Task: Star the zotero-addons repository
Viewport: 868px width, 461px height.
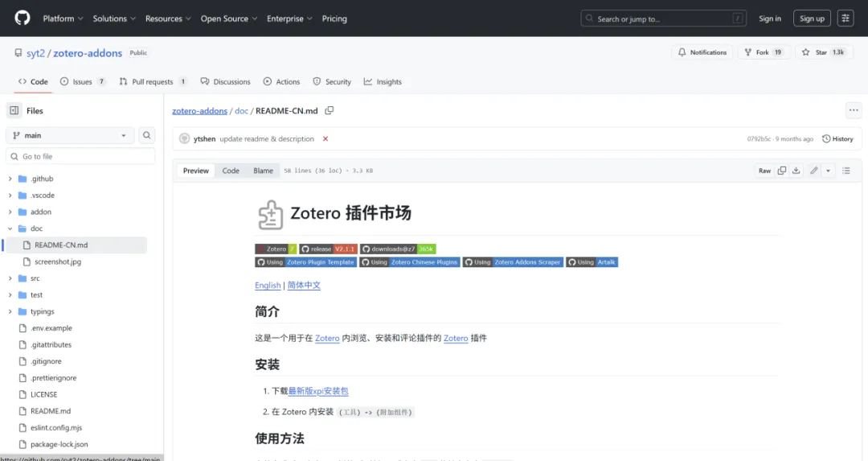Action: click(x=823, y=52)
